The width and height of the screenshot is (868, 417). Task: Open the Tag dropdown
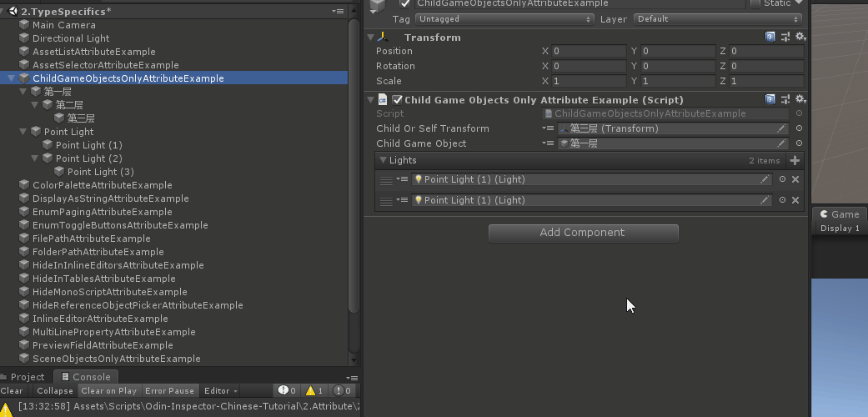point(504,19)
